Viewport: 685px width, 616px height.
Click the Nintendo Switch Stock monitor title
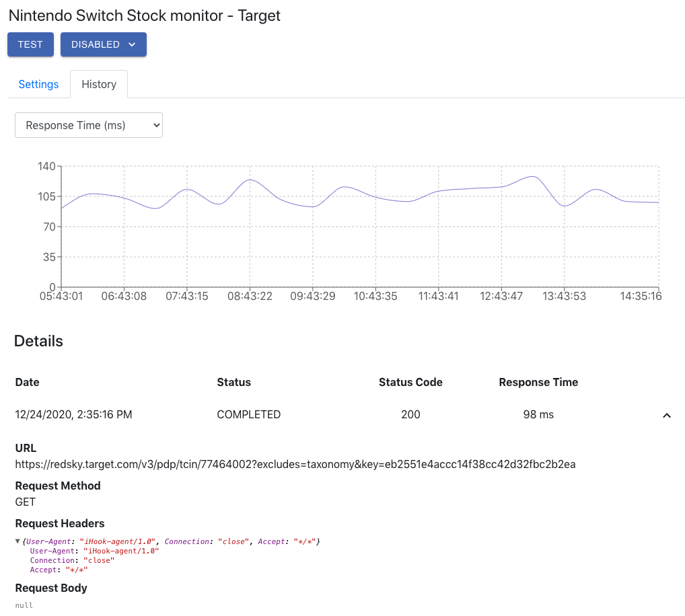(x=144, y=15)
